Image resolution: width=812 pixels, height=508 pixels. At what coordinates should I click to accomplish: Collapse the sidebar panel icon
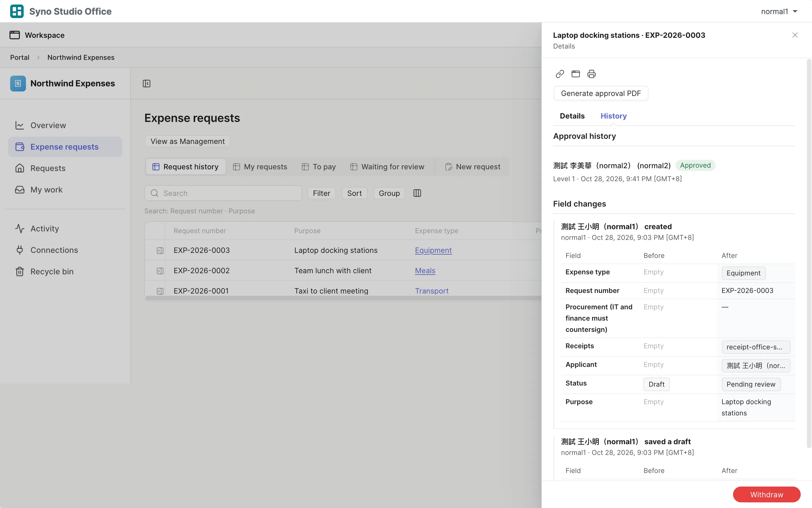point(147,83)
